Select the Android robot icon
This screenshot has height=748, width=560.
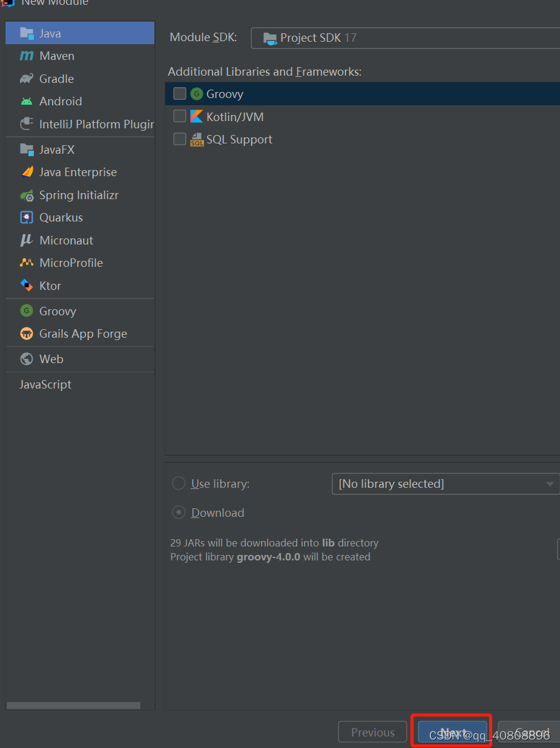click(27, 101)
